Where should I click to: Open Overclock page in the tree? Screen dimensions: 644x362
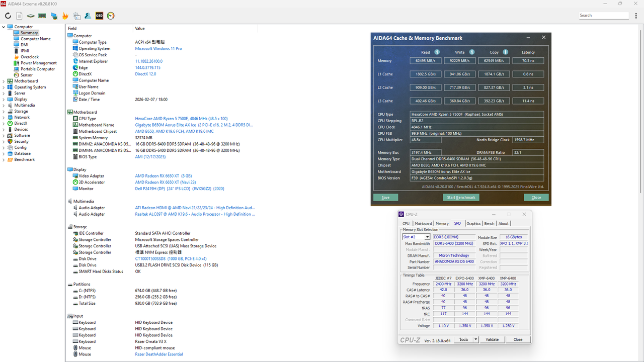point(30,57)
